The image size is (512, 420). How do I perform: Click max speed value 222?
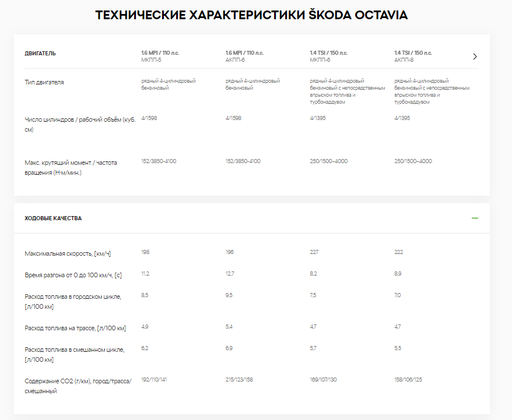[x=399, y=252]
